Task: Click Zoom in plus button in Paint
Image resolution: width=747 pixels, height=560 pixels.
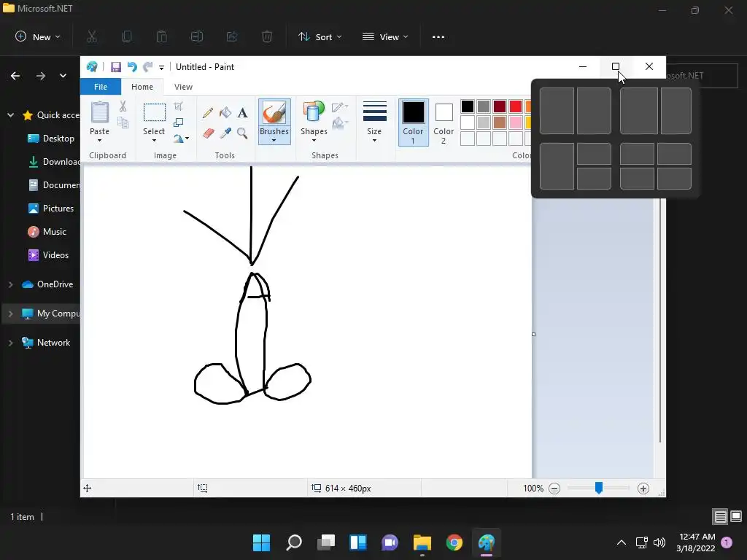Action: (643, 488)
